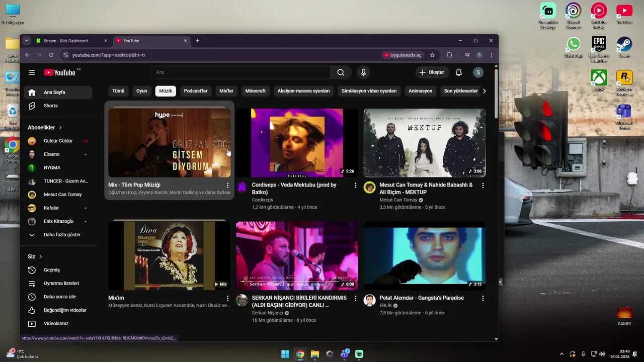Open Steam desktop shortcut
644x362 pixels.
pyautogui.click(x=624, y=47)
